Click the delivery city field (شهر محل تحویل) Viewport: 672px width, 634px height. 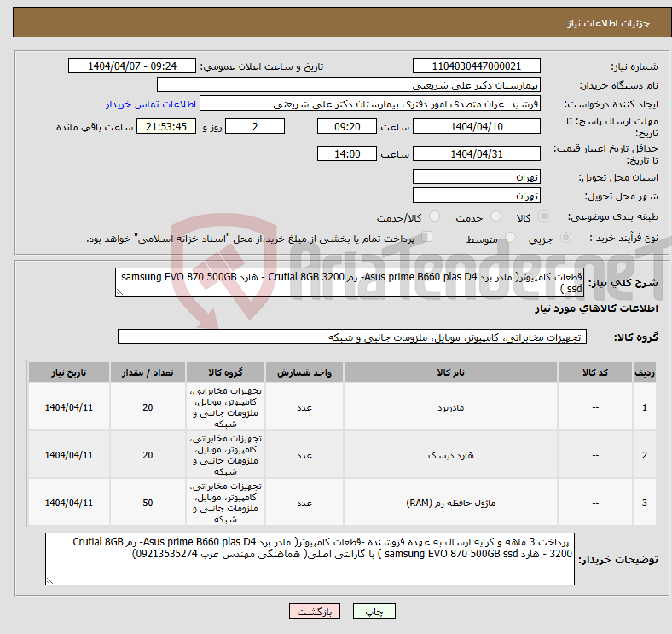(x=476, y=195)
